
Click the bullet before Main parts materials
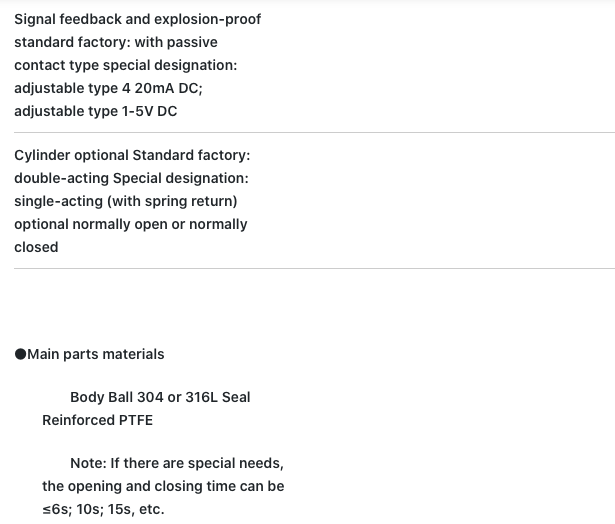tap(20, 354)
